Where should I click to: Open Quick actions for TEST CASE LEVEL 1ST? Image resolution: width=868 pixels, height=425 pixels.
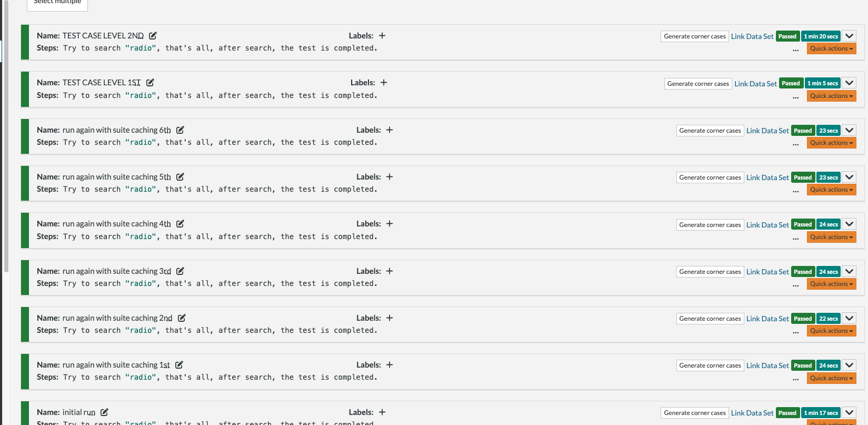pyautogui.click(x=831, y=96)
